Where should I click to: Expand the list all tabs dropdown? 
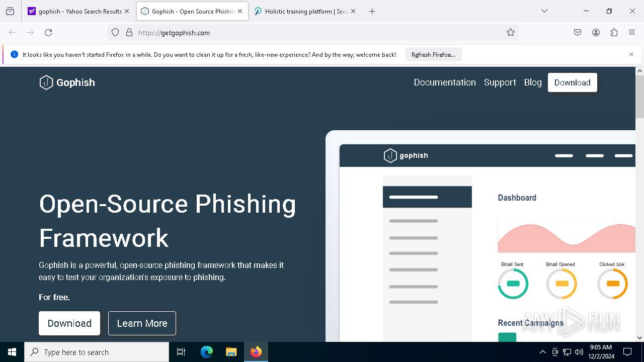click(544, 11)
